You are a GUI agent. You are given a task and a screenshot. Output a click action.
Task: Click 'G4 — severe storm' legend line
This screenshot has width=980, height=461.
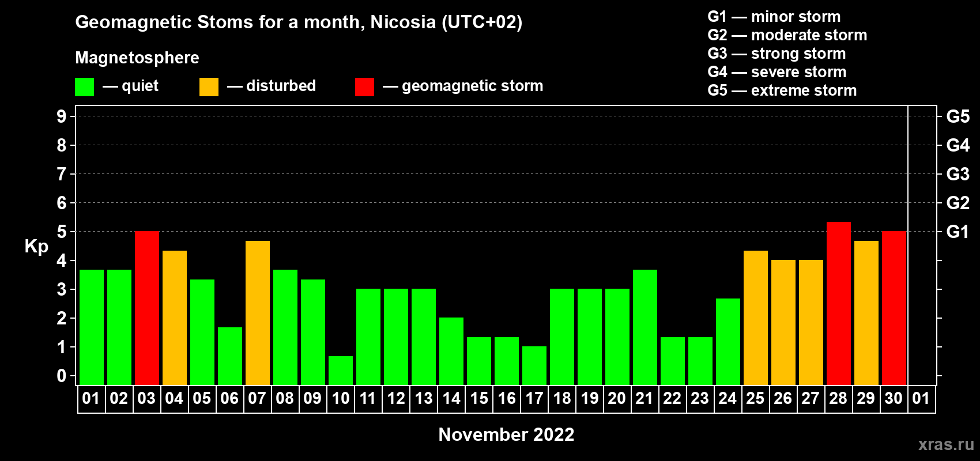(x=777, y=72)
